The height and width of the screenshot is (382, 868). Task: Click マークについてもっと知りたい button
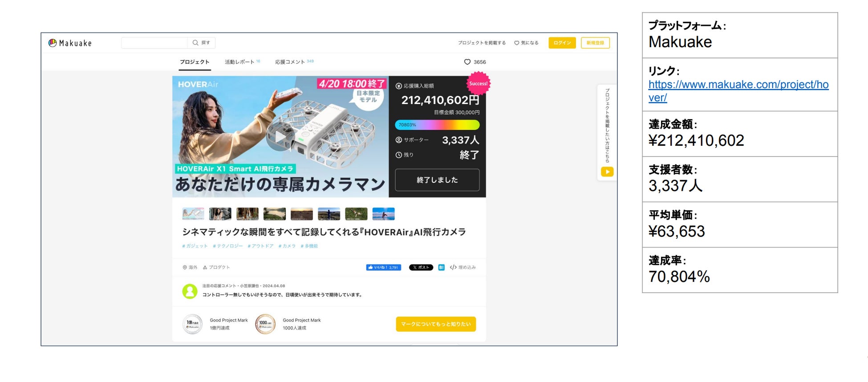436,324
